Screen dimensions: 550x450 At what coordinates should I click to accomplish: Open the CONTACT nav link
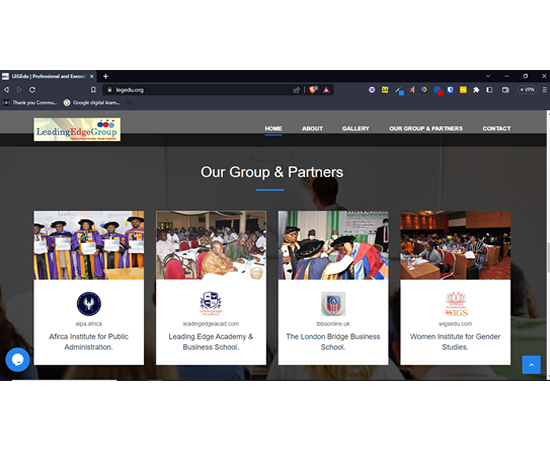point(496,129)
